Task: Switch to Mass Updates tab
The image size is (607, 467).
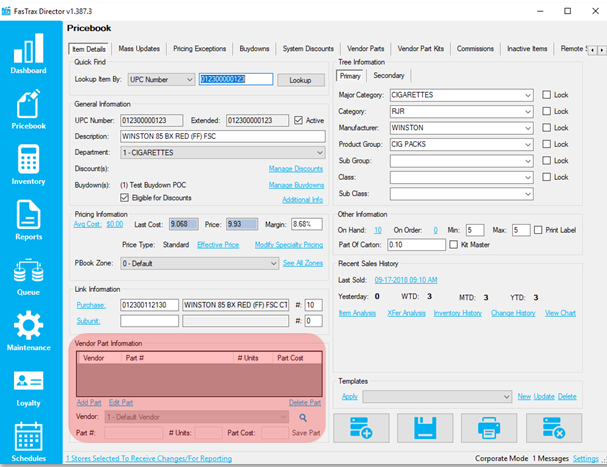Action: [x=139, y=49]
